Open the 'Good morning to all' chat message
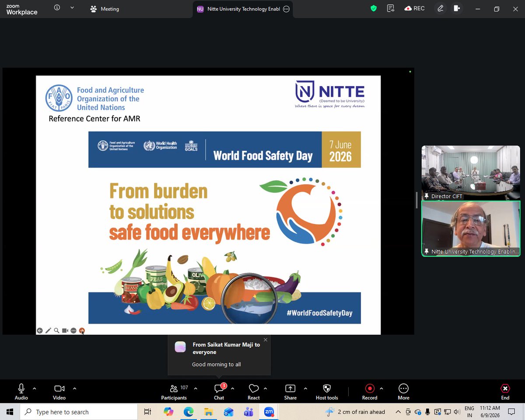Screen dimensions: 525x420 pyautogui.click(x=217, y=364)
